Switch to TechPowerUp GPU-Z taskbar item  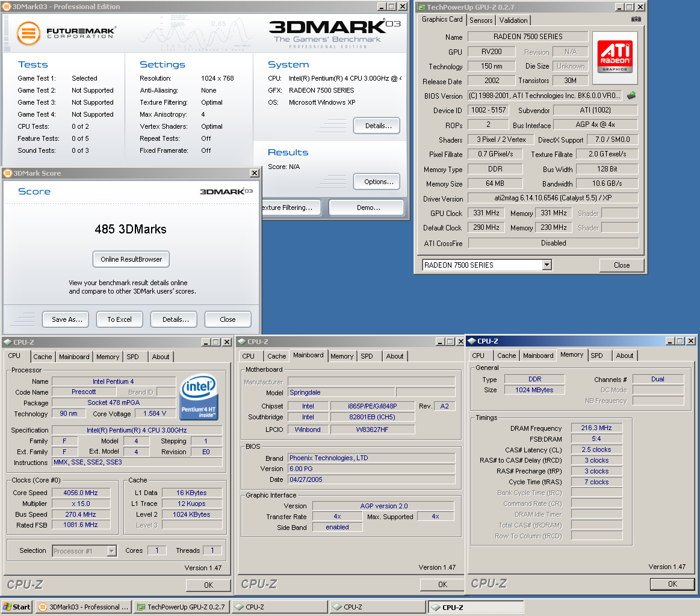(x=182, y=607)
